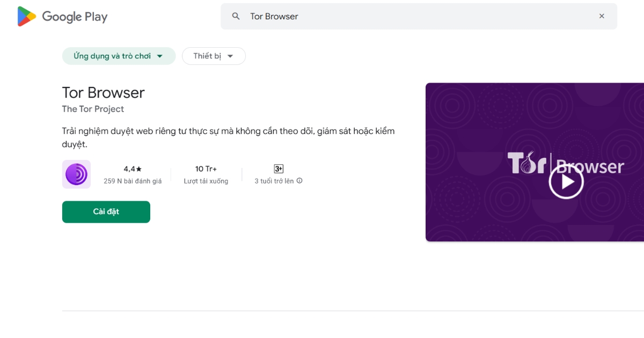Click the Google Play triangle logo

coord(26,17)
